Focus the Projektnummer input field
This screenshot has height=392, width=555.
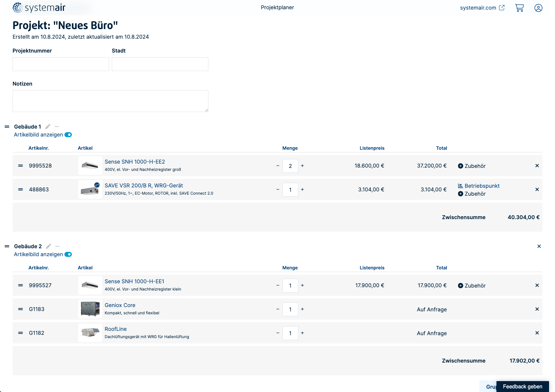[x=61, y=64]
